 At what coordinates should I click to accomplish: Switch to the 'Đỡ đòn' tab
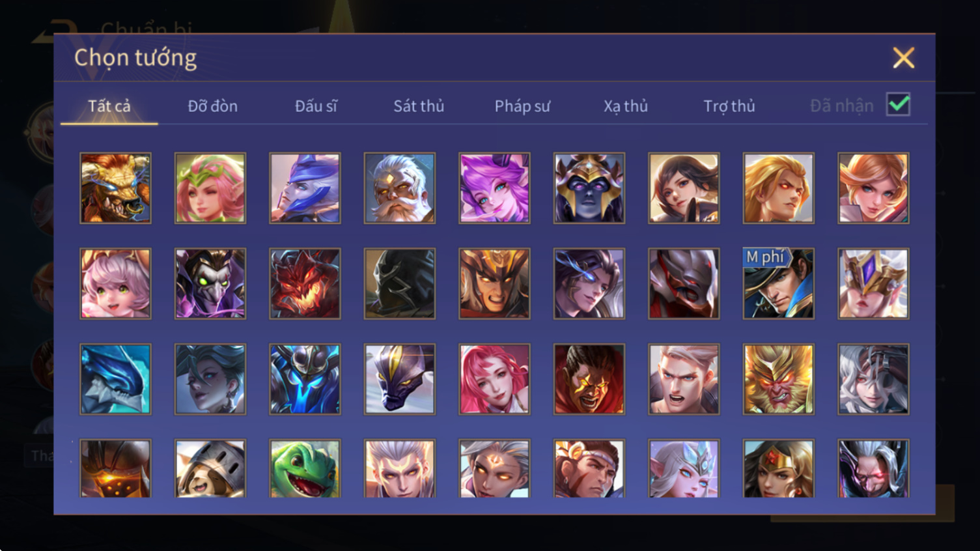click(212, 106)
